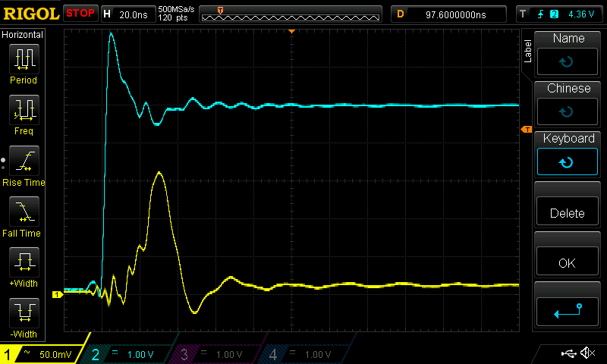The image size is (607, 364).
Task: Click the STOP run status indicator
Action: click(x=80, y=14)
